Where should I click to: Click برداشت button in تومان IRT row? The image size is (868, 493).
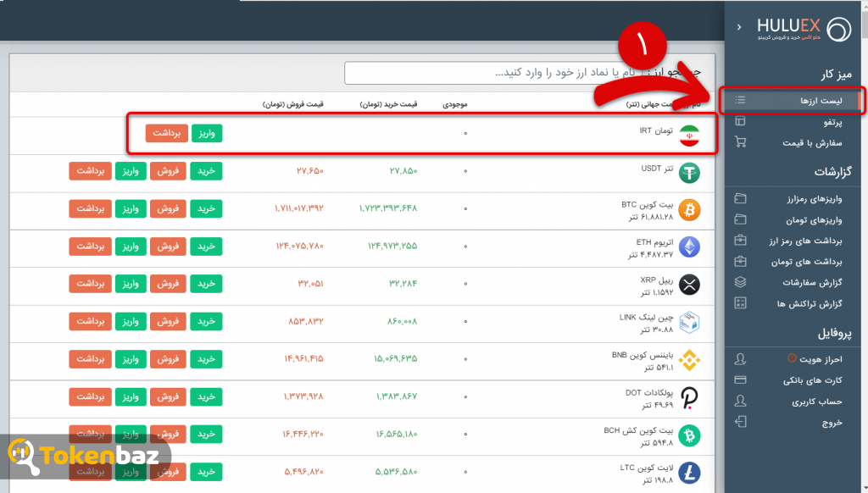(167, 133)
